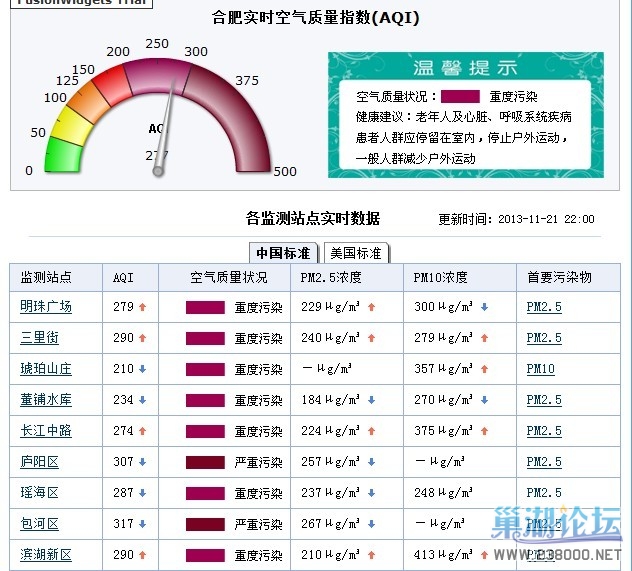Click the up arrow next to PM10 357

tap(484, 369)
